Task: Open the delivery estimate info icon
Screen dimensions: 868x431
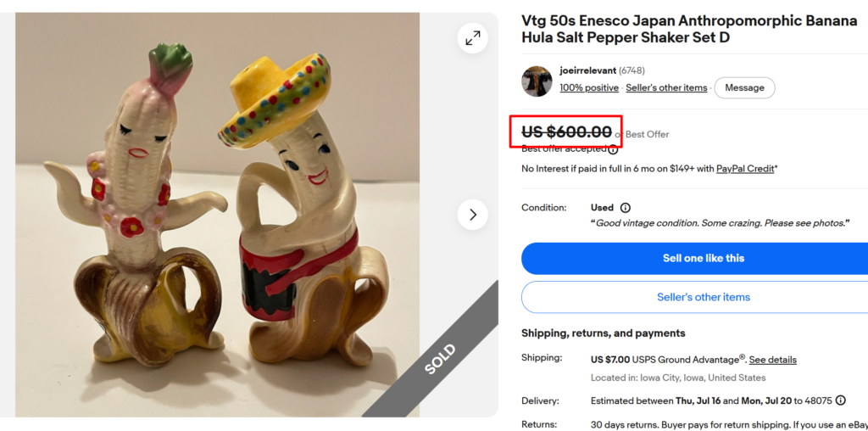Action: 840,400
